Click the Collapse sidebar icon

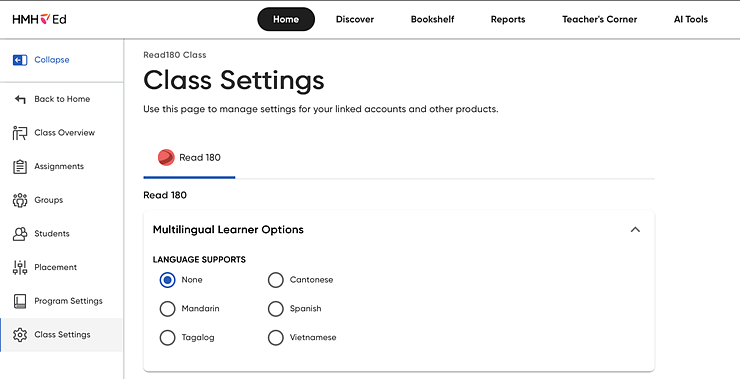click(x=20, y=60)
